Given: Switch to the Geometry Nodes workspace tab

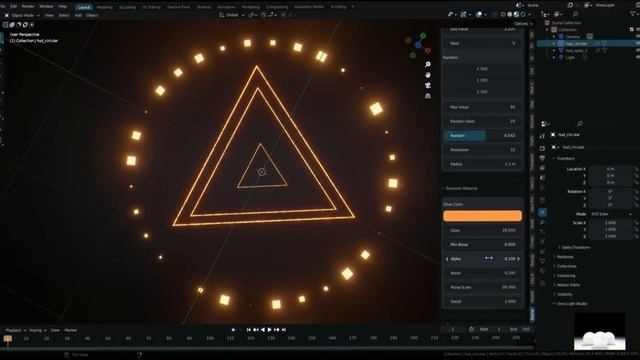Looking at the screenshot, I should click(309, 7).
